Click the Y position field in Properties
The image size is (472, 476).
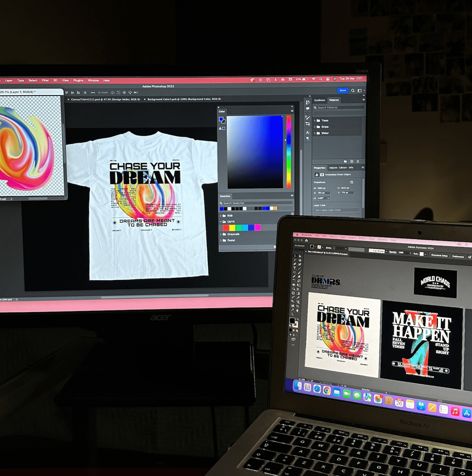pyautogui.click(x=347, y=193)
